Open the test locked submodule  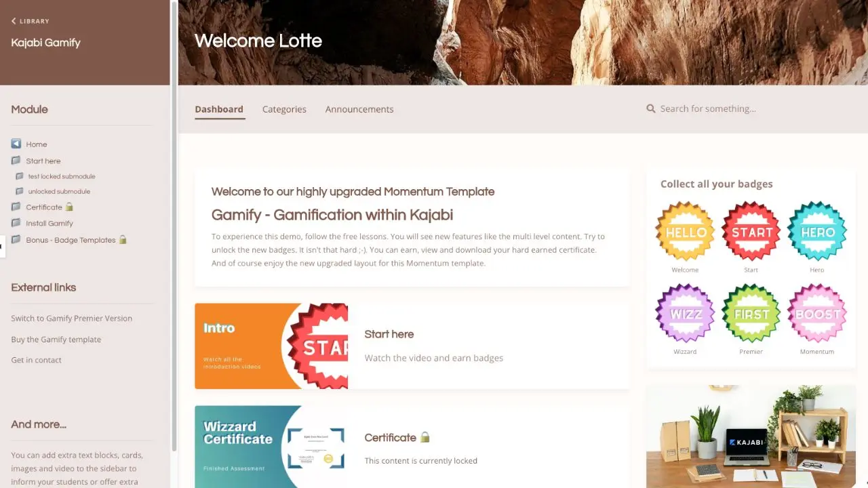click(62, 176)
